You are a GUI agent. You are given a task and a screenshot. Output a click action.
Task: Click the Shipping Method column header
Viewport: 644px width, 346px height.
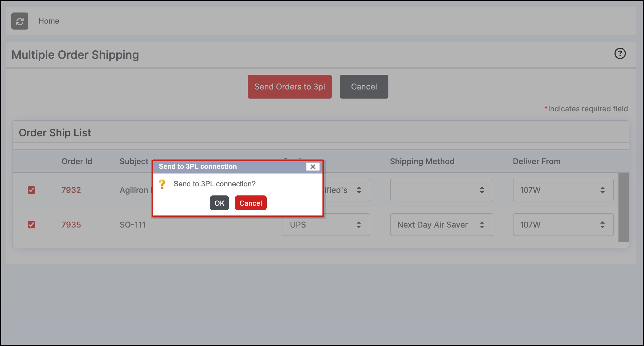tap(422, 161)
